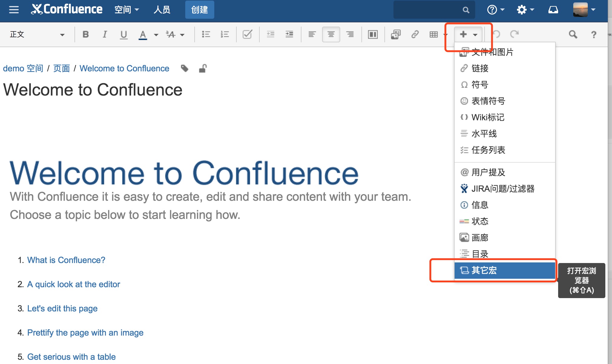Click the text color A swatch
612x364 pixels.
coord(143,34)
